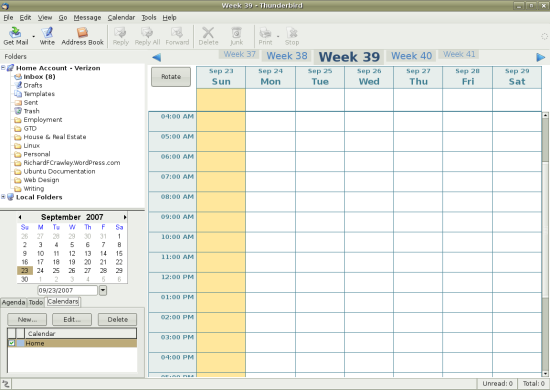Click the online status icon in status bar
Screen dimensions: 550x390
(6, 384)
